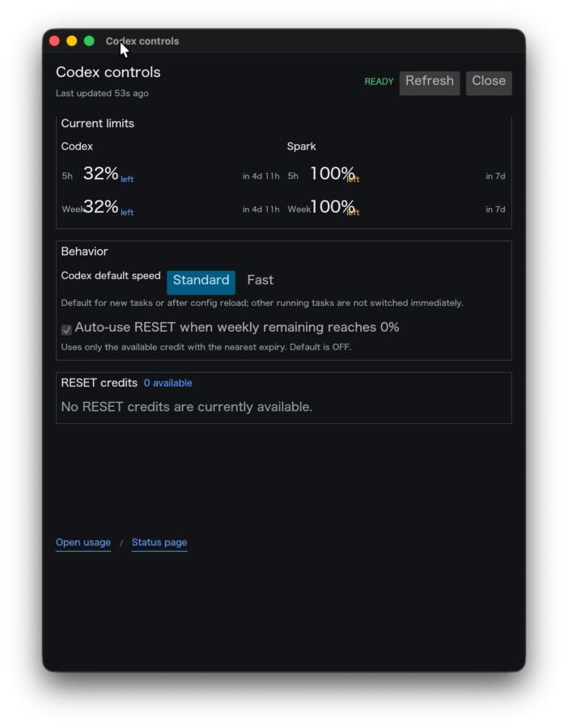Click the Codex 5h '32%' value
The width and height of the screenshot is (568, 728).
click(100, 174)
